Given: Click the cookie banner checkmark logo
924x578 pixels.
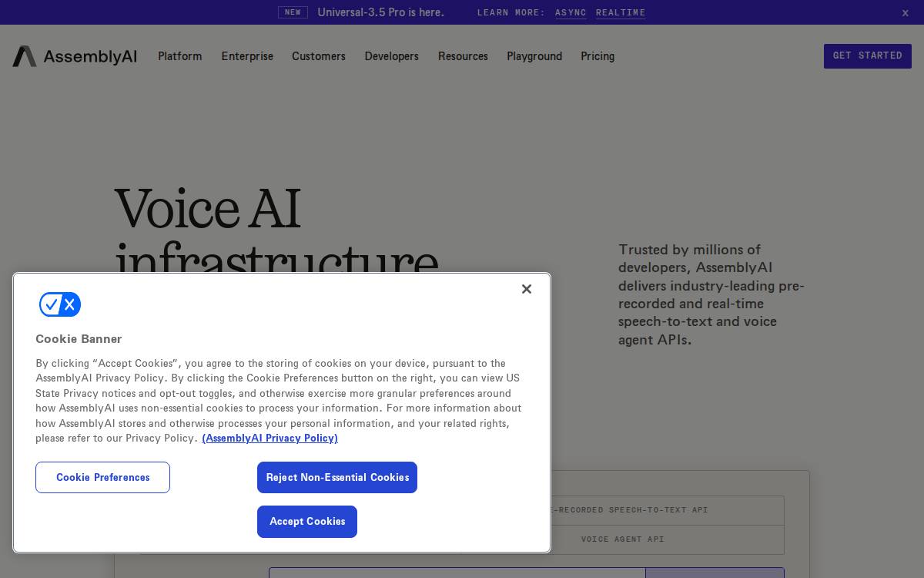Looking at the screenshot, I should pos(60,304).
